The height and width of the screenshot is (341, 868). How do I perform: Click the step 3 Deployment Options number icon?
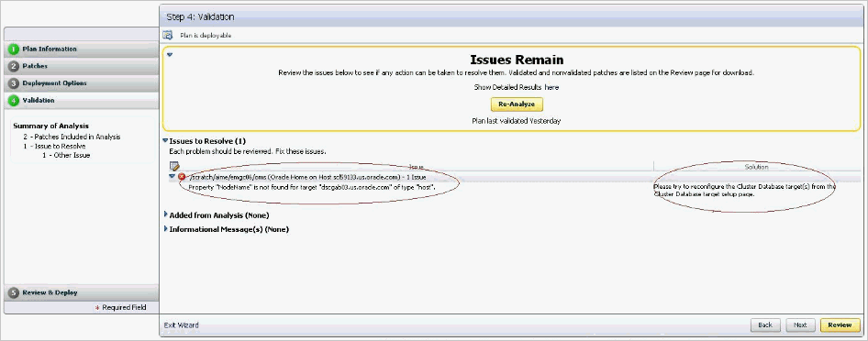[14, 83]
